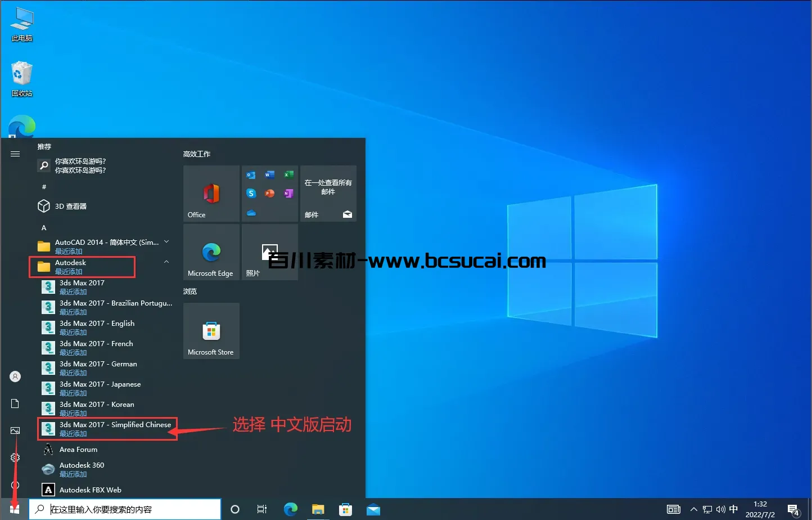Open plain 3ds Max 2017 entry
This screenshot has width=812, height=520.
(x=107, y=287)
